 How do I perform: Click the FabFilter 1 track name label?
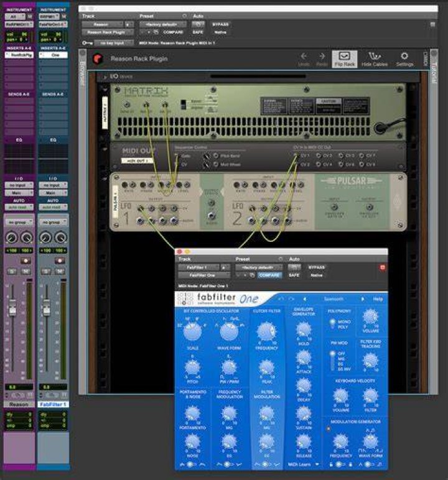pos(53,405)
